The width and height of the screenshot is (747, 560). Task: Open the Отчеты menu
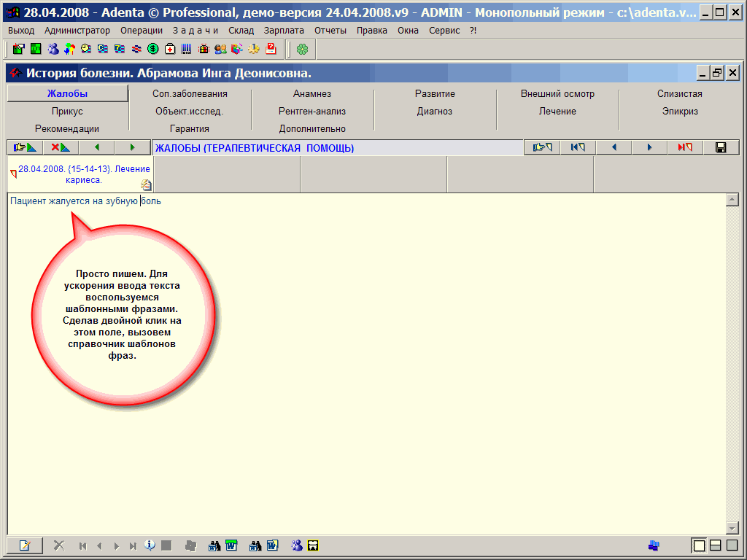pos(330,31)
